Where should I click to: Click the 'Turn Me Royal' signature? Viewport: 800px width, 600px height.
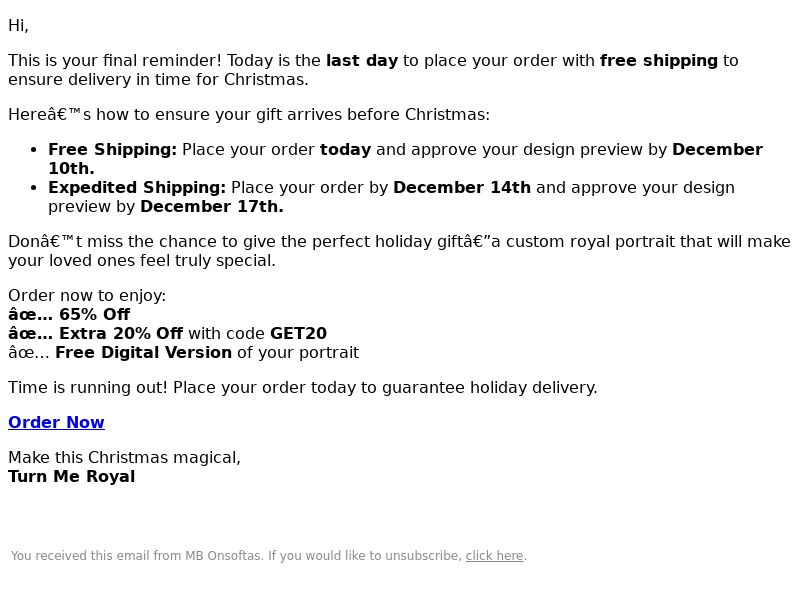click(72, 477)
